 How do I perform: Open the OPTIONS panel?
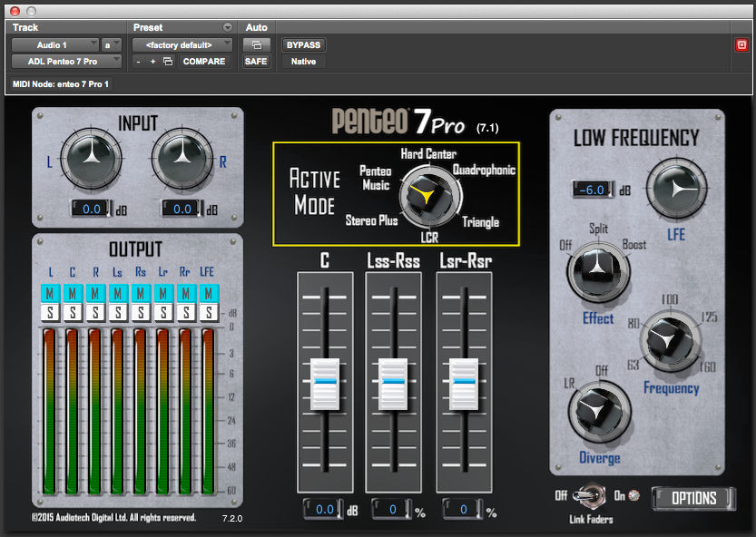693,498
